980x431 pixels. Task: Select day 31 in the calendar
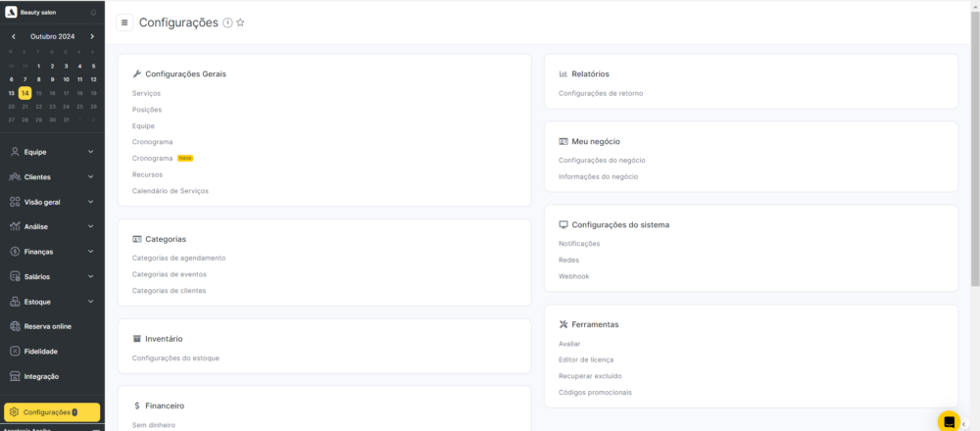point(67,120)
